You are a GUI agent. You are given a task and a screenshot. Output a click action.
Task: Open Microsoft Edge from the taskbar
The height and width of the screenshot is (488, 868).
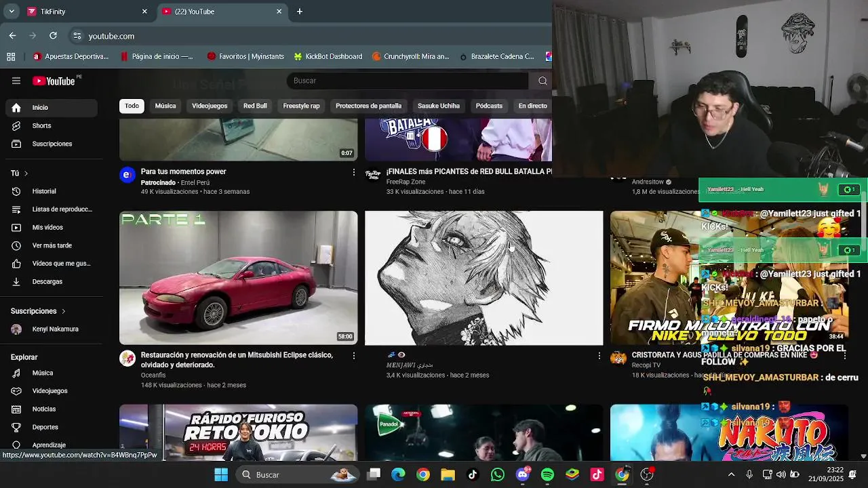pos(398,474)
